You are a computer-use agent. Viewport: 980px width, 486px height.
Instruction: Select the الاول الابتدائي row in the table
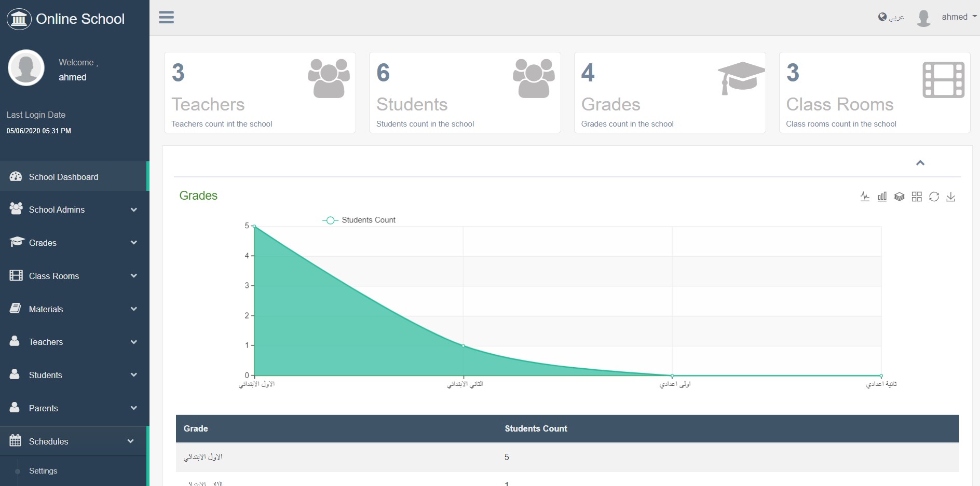pyautogui.click(x=363, y=457)
